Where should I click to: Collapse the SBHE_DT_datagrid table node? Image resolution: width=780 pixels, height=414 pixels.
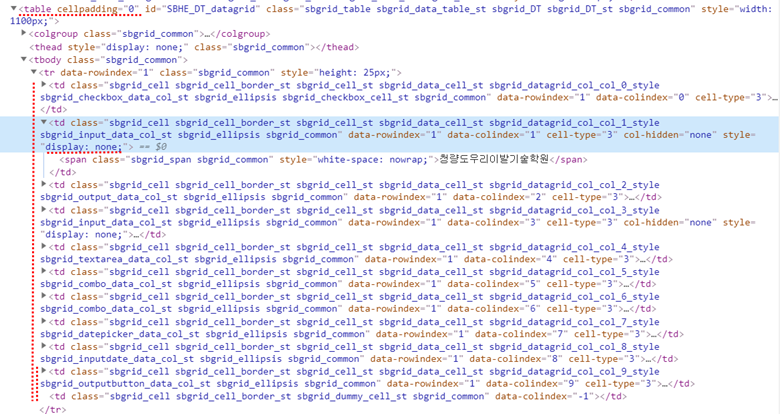14,8
